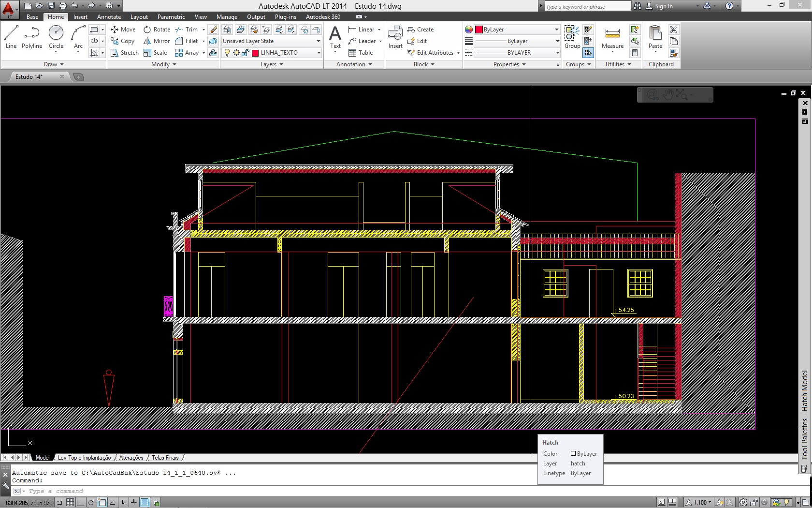The width and height of the screenshot is (812, 508).
Task: Click the Linear dimension tool
Action: click(361, 30)
